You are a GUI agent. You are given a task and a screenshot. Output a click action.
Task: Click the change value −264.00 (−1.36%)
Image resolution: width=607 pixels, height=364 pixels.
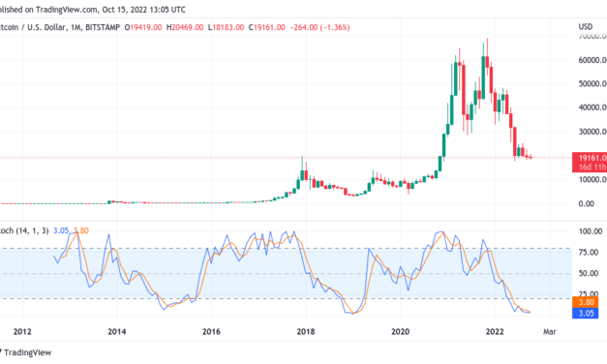point(319,27)
